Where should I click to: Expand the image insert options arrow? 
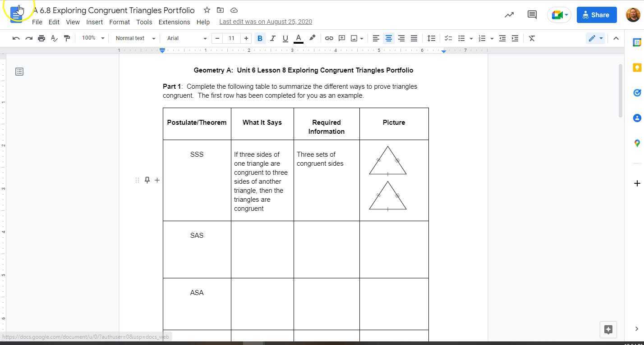(x=362, y=38)
